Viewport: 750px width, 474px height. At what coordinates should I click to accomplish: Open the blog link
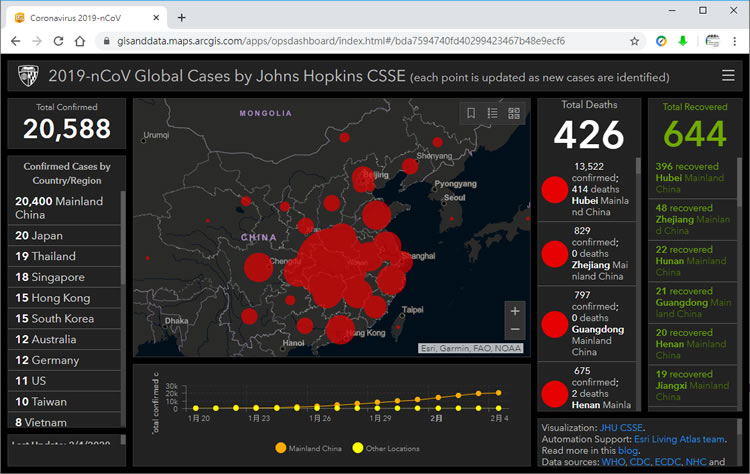click(x=628, y=451)
